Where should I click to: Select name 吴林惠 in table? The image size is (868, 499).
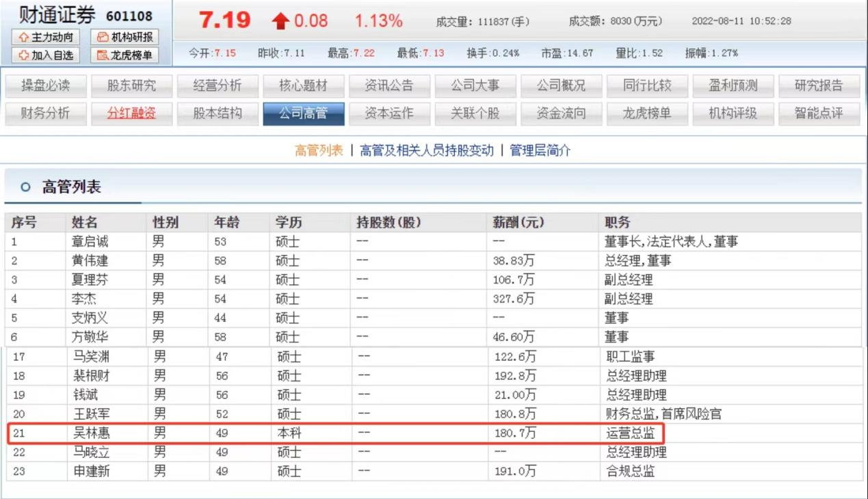tap(92, 433)
